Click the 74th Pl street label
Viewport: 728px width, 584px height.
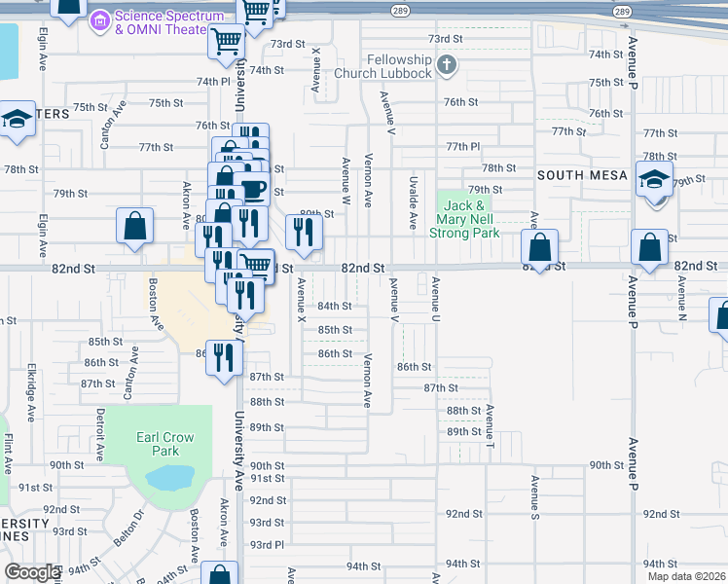(213, 81)
